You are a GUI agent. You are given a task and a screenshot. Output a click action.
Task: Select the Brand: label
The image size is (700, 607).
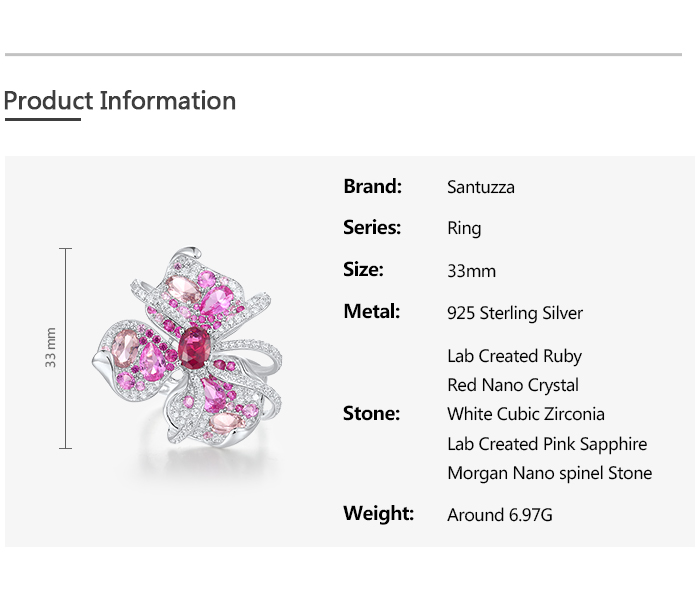372,186
